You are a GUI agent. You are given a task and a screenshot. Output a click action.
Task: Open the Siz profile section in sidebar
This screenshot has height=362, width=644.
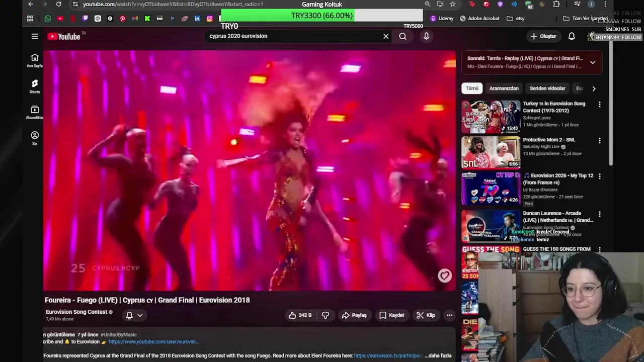click(x=35, y=138)
